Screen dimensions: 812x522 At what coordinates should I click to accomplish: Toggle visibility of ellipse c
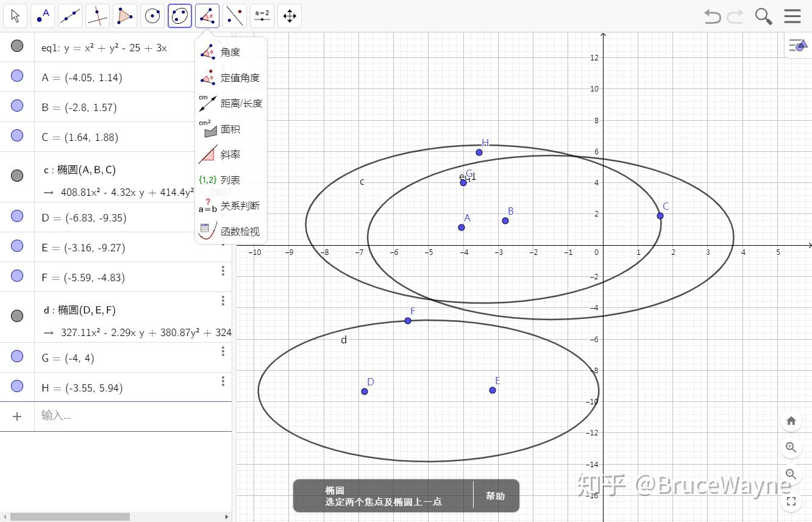click(x=17, y=176)
